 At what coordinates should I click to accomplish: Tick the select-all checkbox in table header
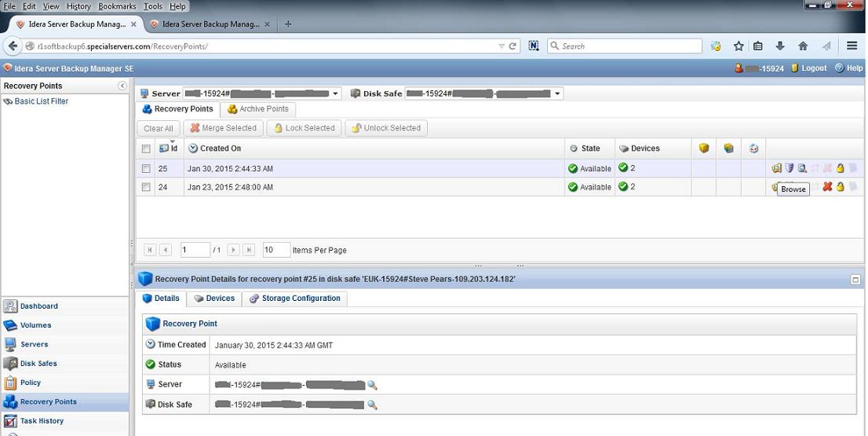click(x=146, y=148)
